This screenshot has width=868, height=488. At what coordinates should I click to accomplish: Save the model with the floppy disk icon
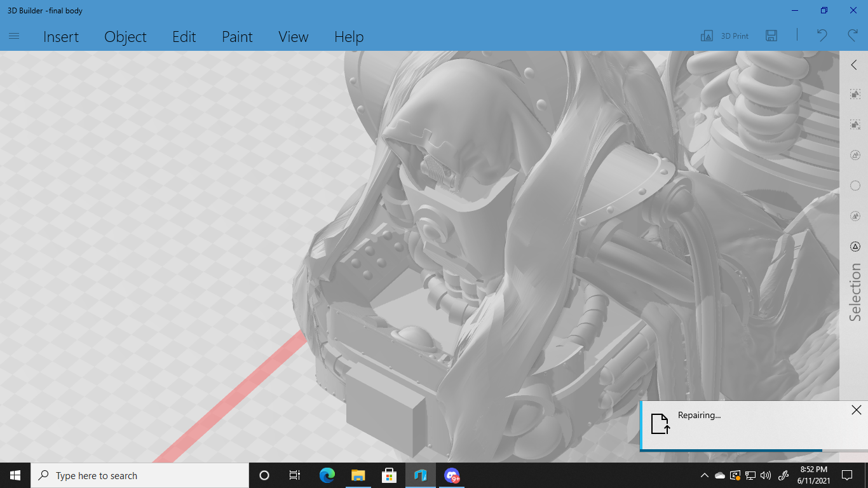click(771, 36)
